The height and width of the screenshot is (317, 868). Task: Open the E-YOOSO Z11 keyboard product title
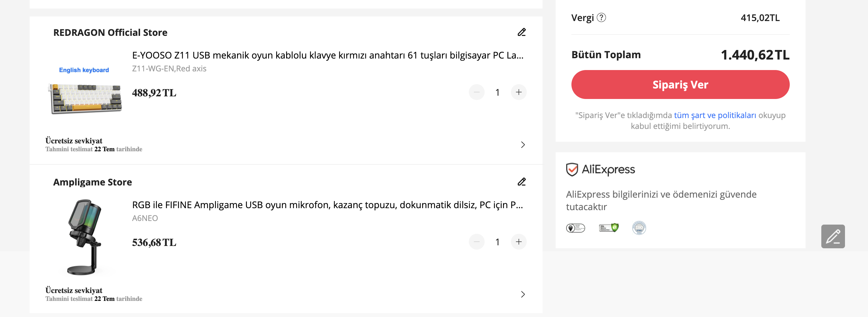327,55
